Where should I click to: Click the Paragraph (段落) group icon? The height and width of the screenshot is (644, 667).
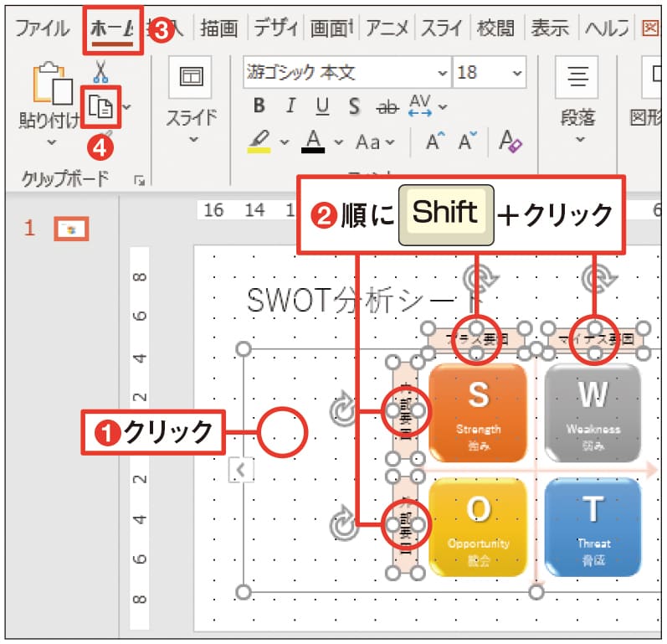[577, 78]
